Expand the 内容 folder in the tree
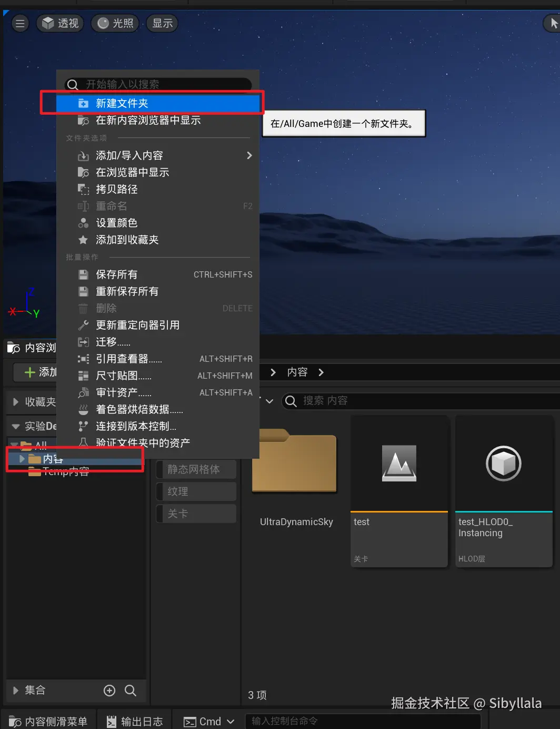This screenshot has width=560, height=729. click(x=22, y=459)
